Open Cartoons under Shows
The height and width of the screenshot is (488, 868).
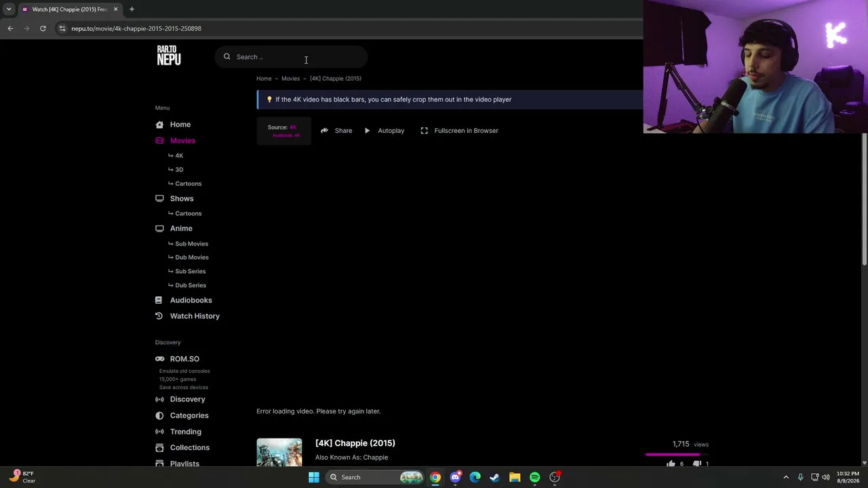[x=189, y=213]
